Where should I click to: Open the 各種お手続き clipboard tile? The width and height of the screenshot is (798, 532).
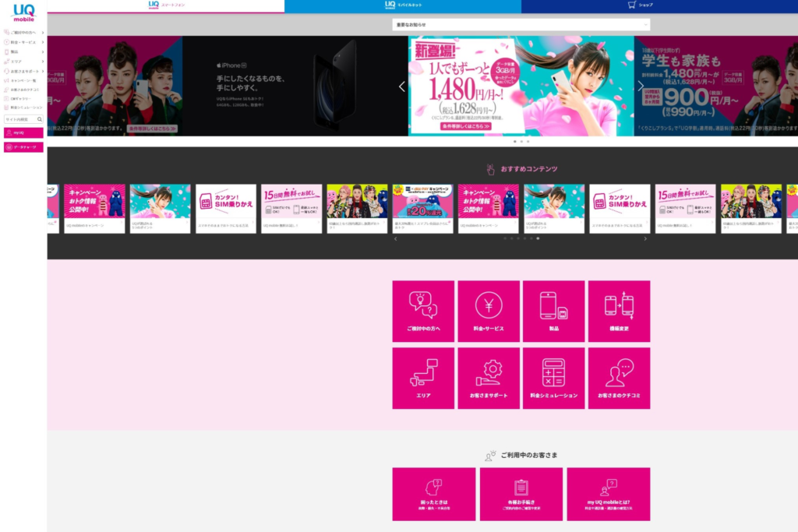pos(521,495)
